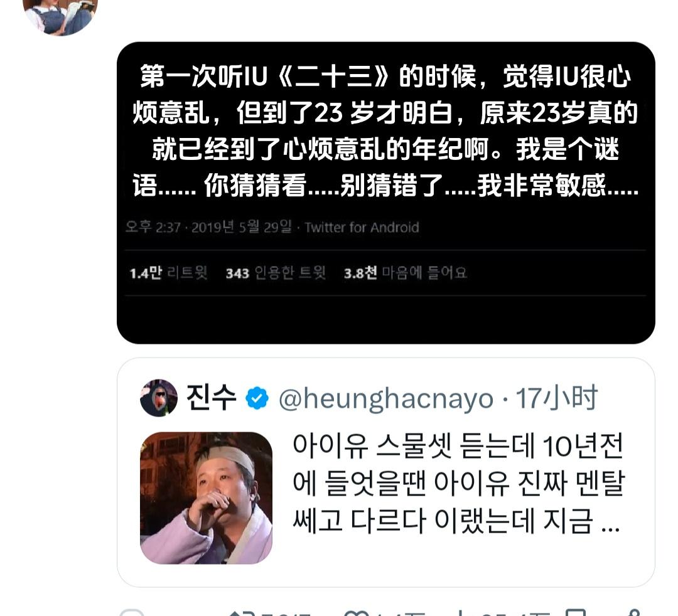Open the @heunghacnayo profile handle

386,399
